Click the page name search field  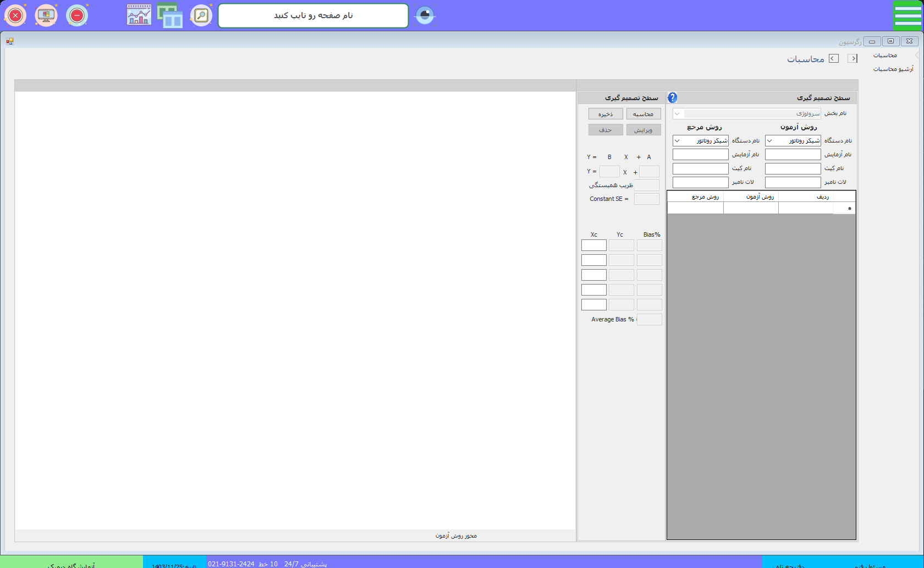tap(313, 15)
